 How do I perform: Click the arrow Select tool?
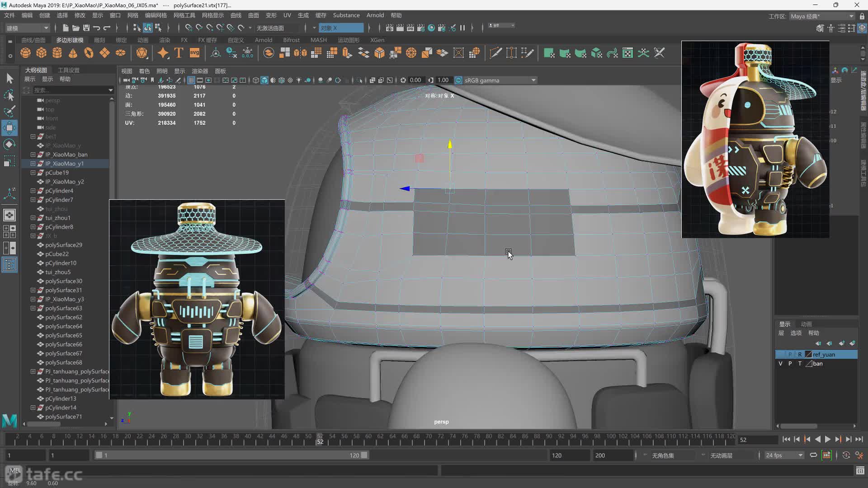tap(9, 79)
